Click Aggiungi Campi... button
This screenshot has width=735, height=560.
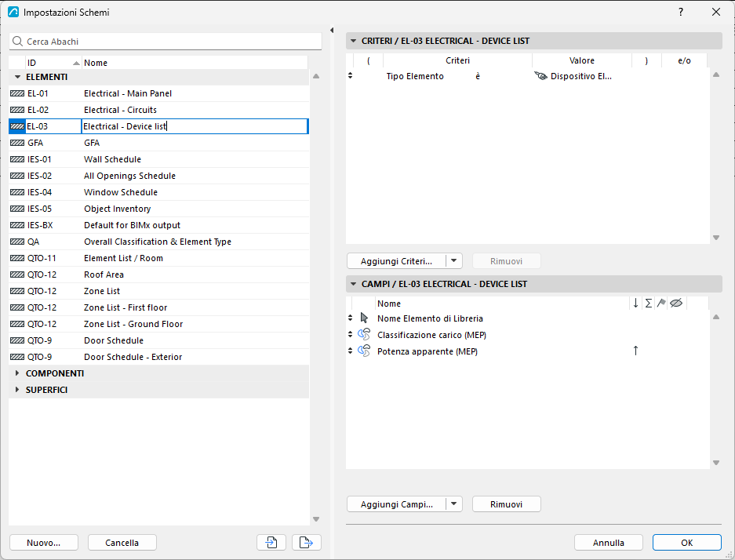point(397,504)
